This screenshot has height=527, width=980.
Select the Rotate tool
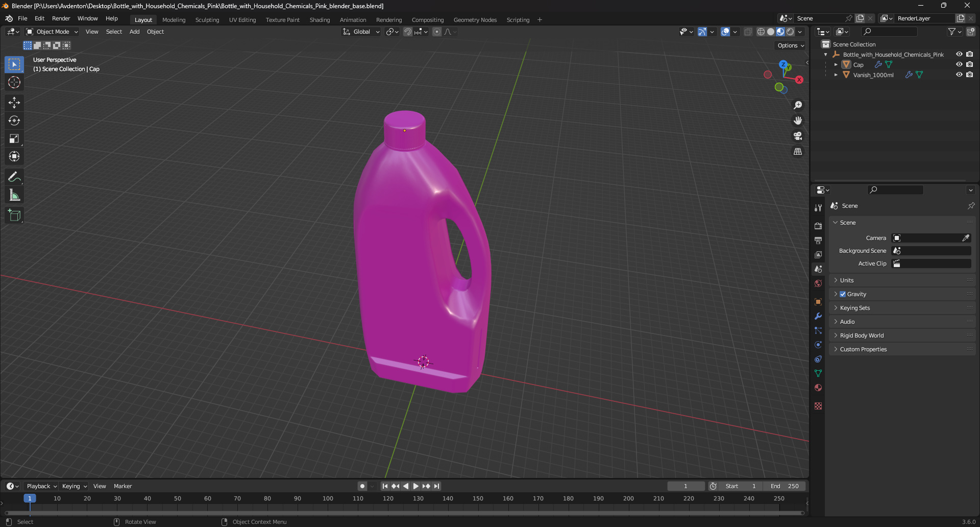(x=14, y=121)
